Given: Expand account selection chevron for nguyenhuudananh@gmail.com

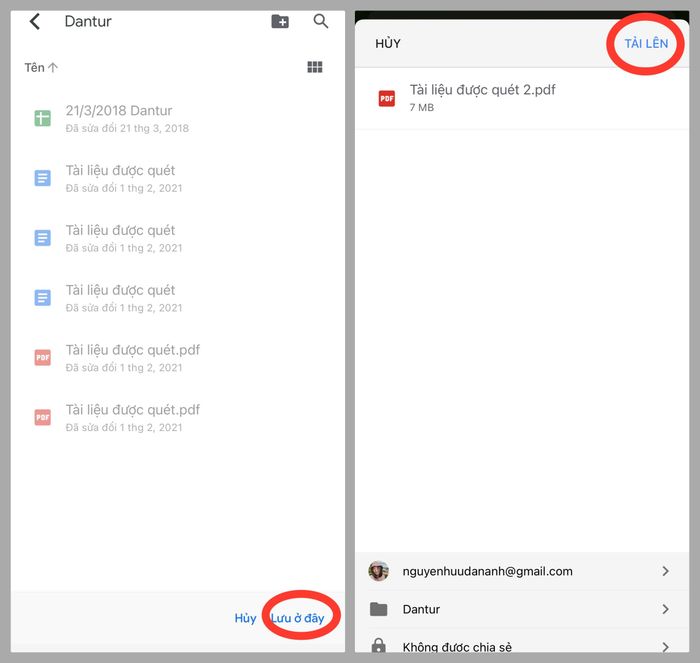Looking at the screenshot, I should click(666, 571).
